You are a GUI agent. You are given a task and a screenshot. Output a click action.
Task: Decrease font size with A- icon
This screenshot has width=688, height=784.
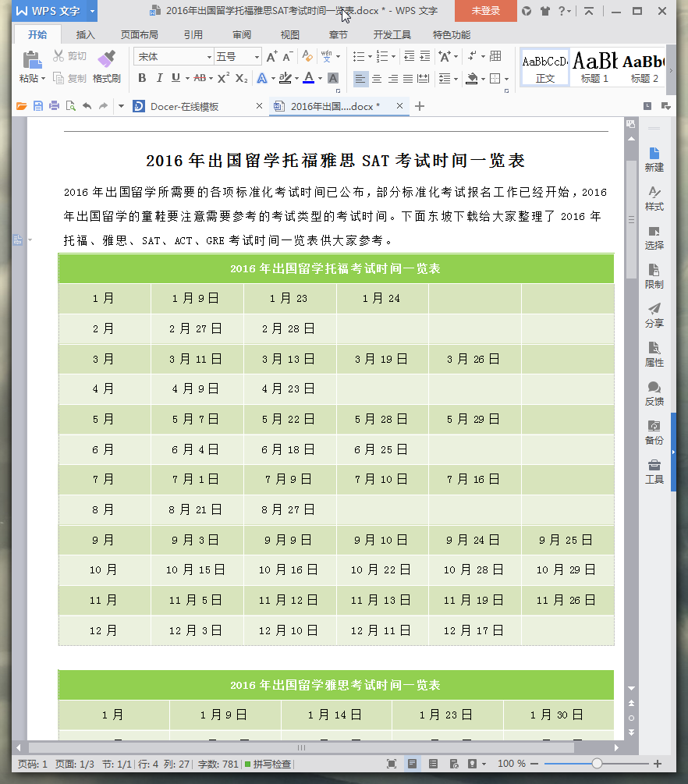point(287,56)
